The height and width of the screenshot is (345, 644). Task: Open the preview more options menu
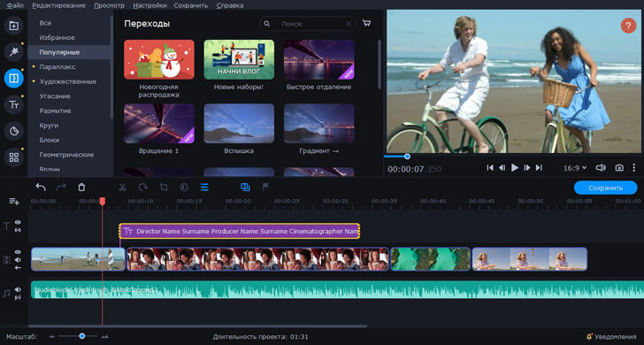(x=634, y=167)
